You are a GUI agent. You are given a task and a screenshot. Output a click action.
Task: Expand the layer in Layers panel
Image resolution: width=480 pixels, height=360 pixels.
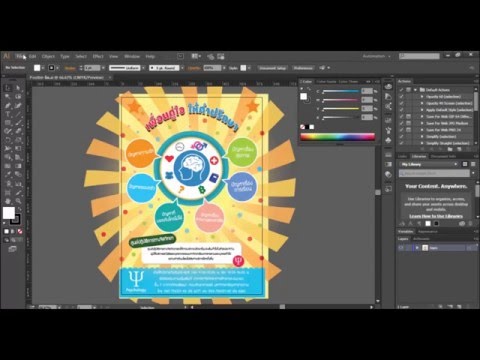417,248
